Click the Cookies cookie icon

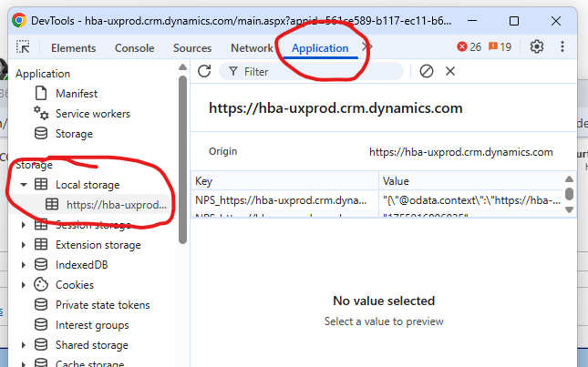click(x=41, y=285)
